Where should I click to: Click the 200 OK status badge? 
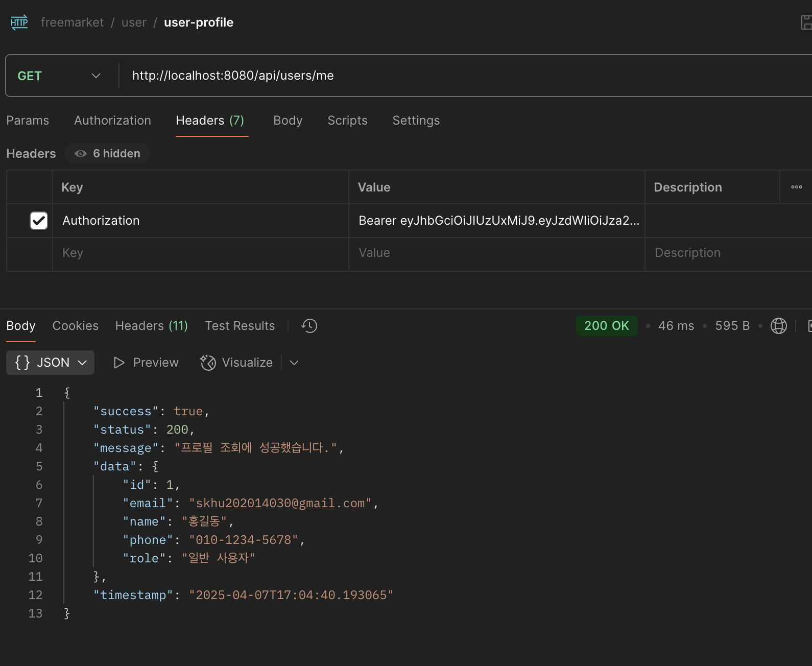(x=606, y=326)
